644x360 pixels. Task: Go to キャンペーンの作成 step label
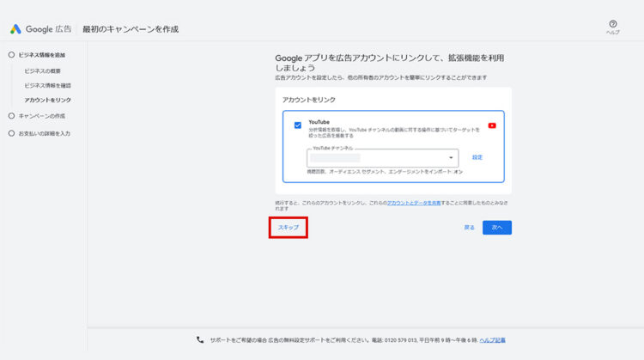41,116
